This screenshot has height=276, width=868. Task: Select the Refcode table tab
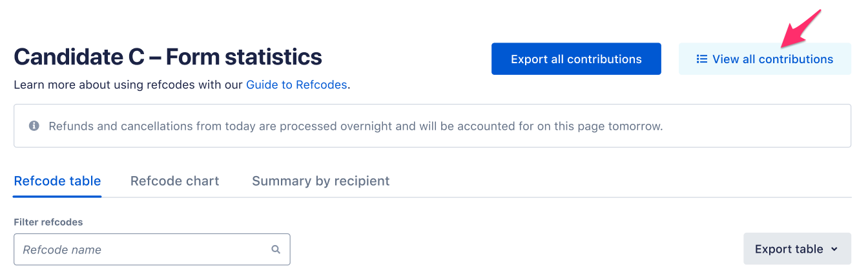[57, 181]
